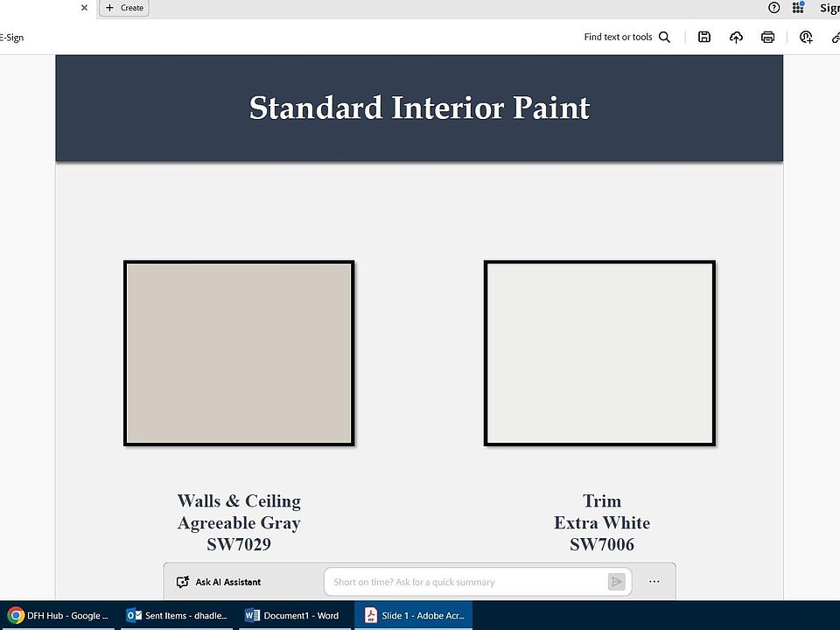Click the search magnifier icon
Image resolution: width=840 pixels, height=630 pixels.
click(x=665, y=37)
